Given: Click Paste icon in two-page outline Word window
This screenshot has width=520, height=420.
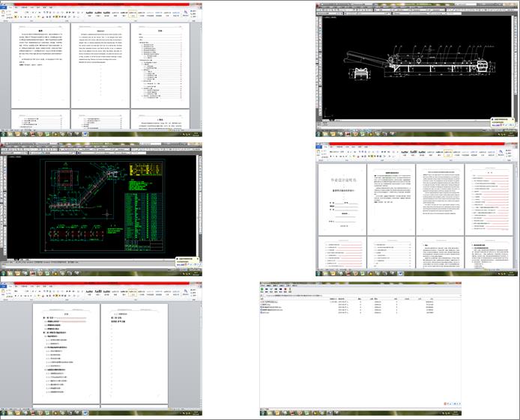Looking at the screenshot, I should (3, 292).
